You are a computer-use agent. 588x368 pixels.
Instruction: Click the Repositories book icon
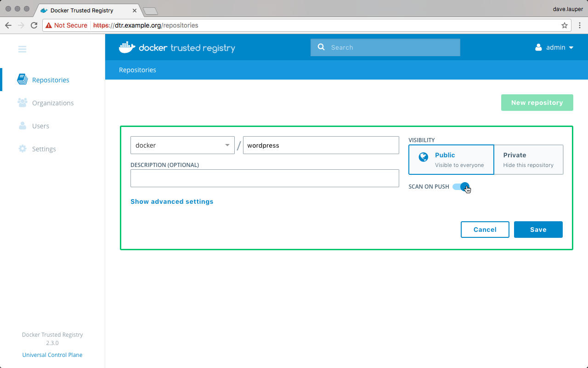[22, 80]
